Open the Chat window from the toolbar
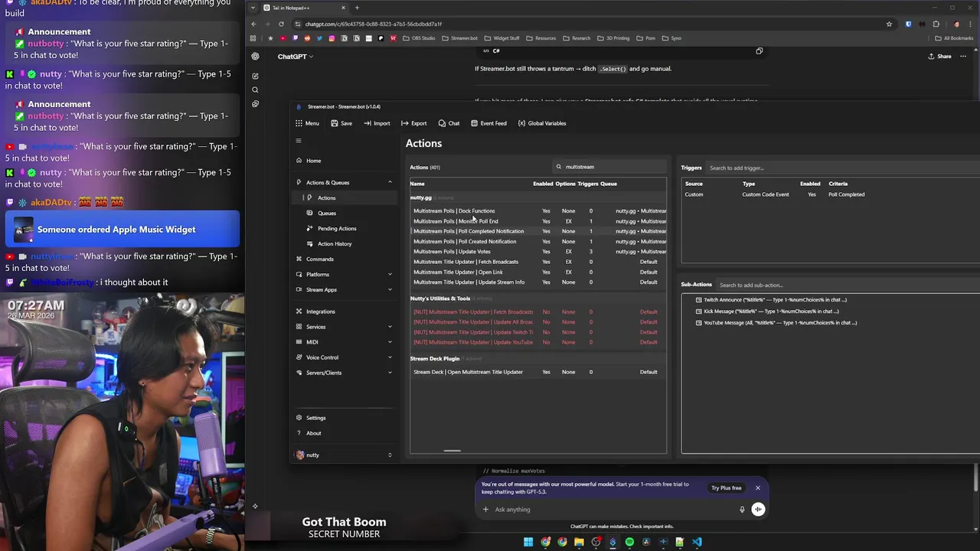The height and width of the screenshot is (551, 980). coord(449,123)
